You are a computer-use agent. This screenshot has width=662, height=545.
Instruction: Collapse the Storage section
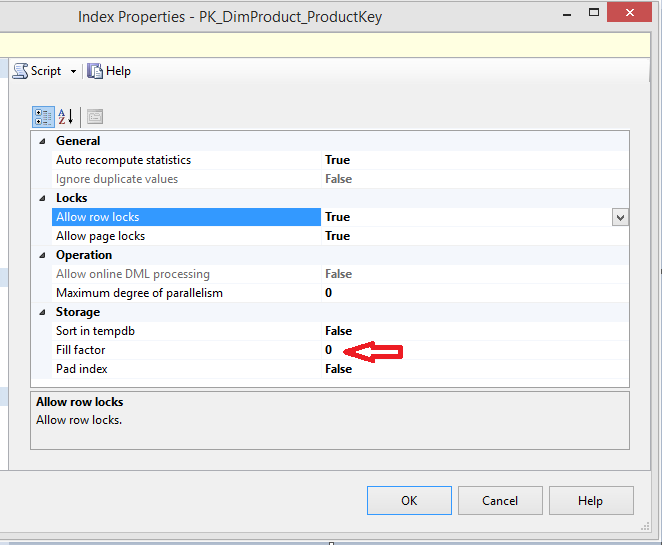tap(42, 312)
